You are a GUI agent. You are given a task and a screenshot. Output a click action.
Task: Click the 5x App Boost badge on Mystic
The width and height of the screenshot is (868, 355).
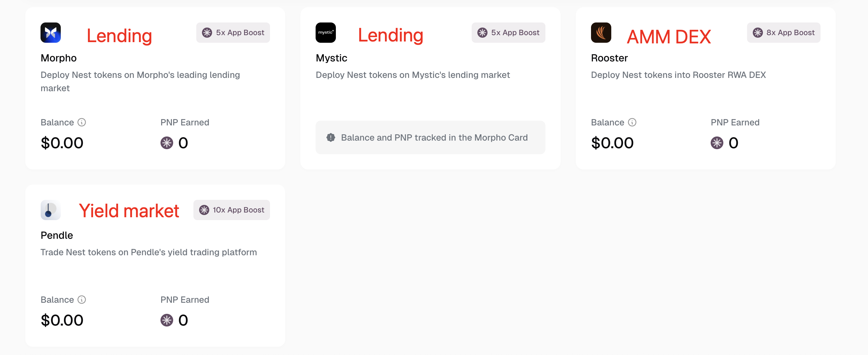[508, 33]
